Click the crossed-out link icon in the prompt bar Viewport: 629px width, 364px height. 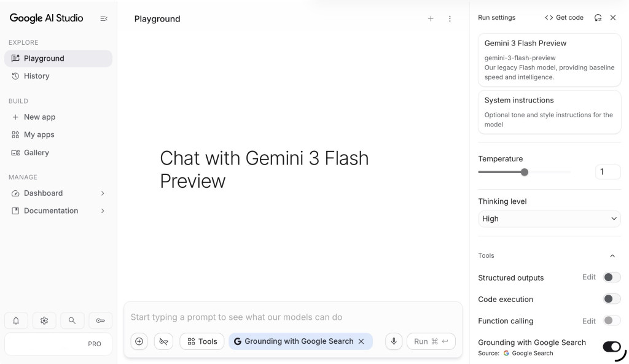coord(163,341)
